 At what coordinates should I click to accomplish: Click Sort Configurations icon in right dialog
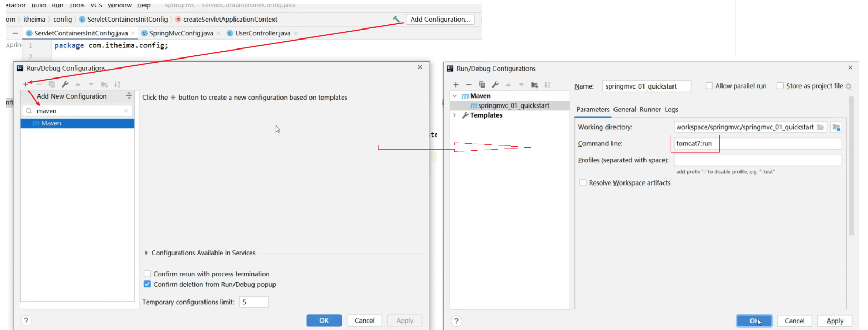548,85
